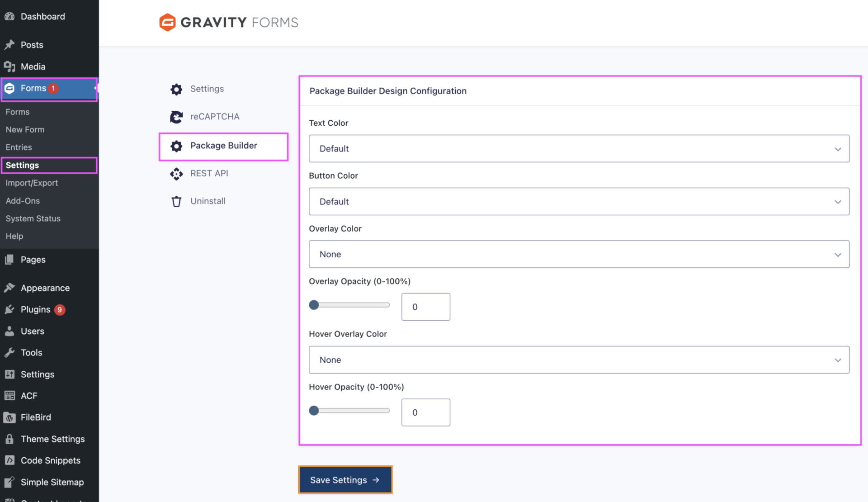Go to the Entries submenu item
868x502 pixels.
[19, 147]
